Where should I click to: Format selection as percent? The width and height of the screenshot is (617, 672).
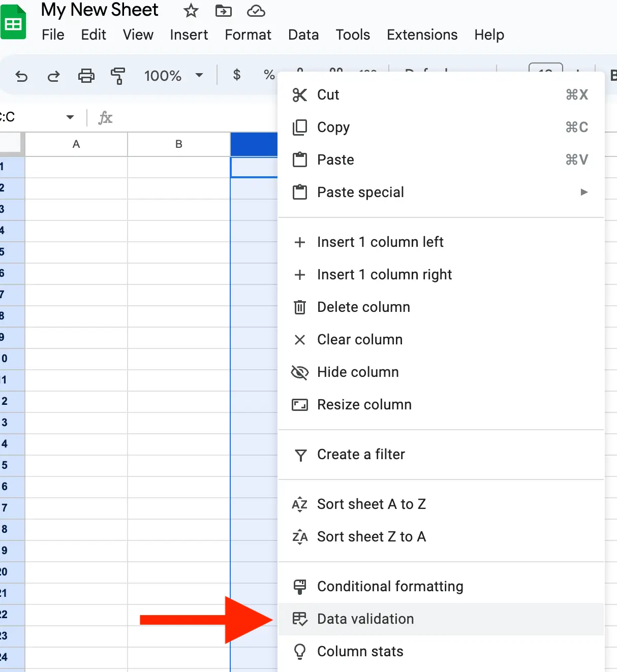(268, 75)
